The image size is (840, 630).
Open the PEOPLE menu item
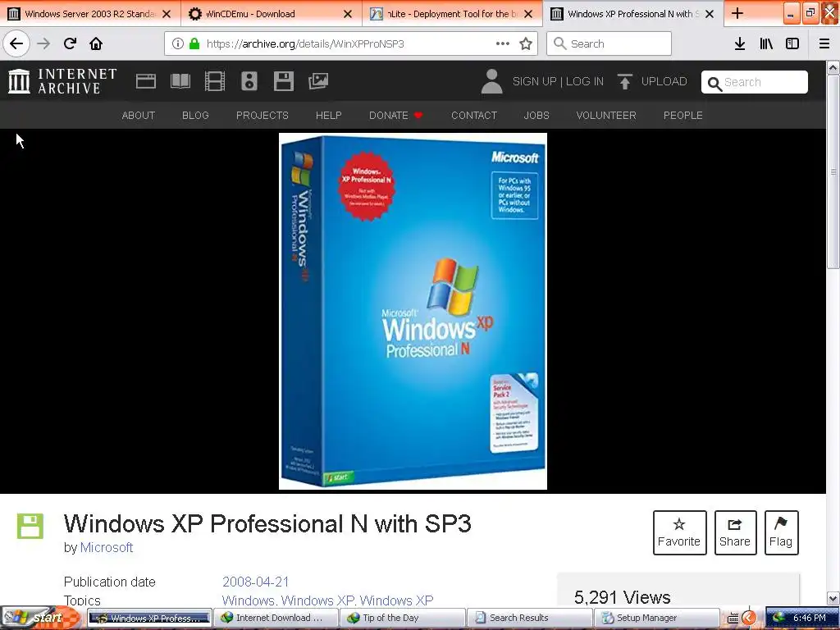coord(683,115)
